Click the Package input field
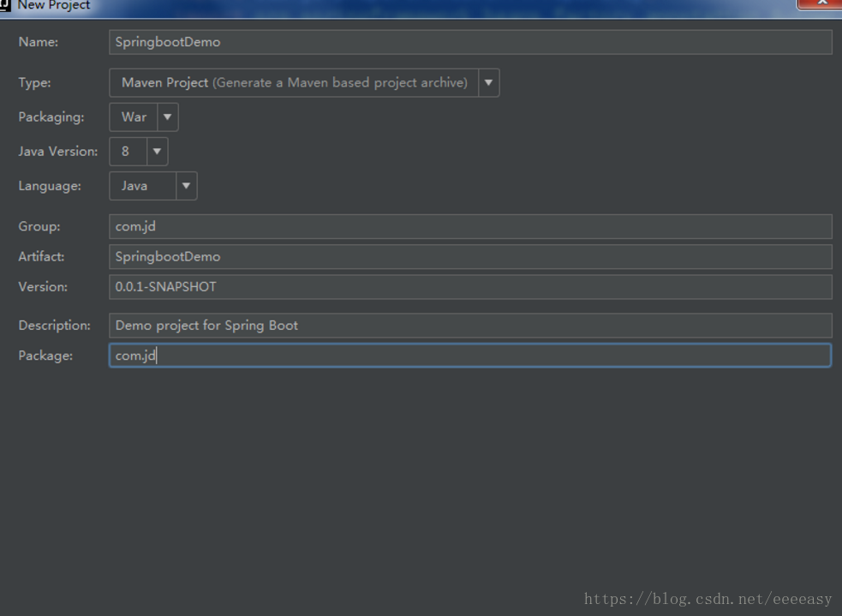Screen dimensions: 842x616 (470, 356)
